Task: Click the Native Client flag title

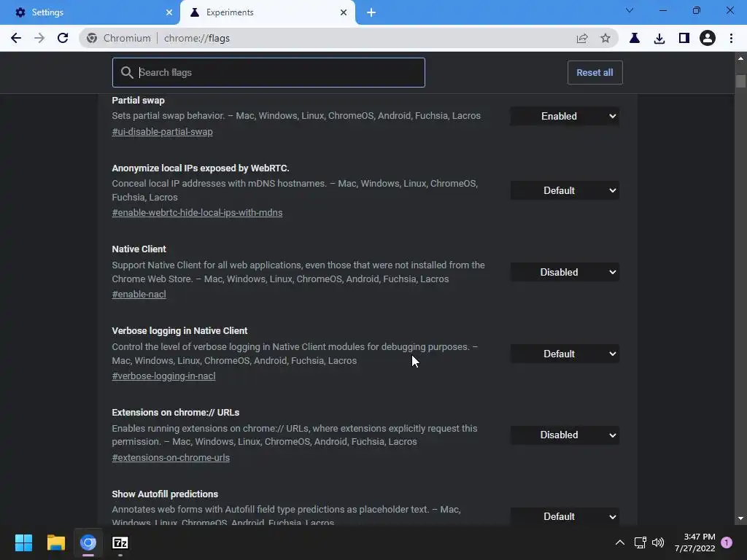Action: (x=139, y=249)
